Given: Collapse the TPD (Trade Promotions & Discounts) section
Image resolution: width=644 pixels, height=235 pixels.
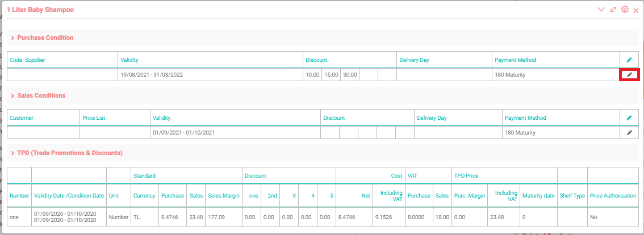Looking at the screenshot, I should pos(12,153).
